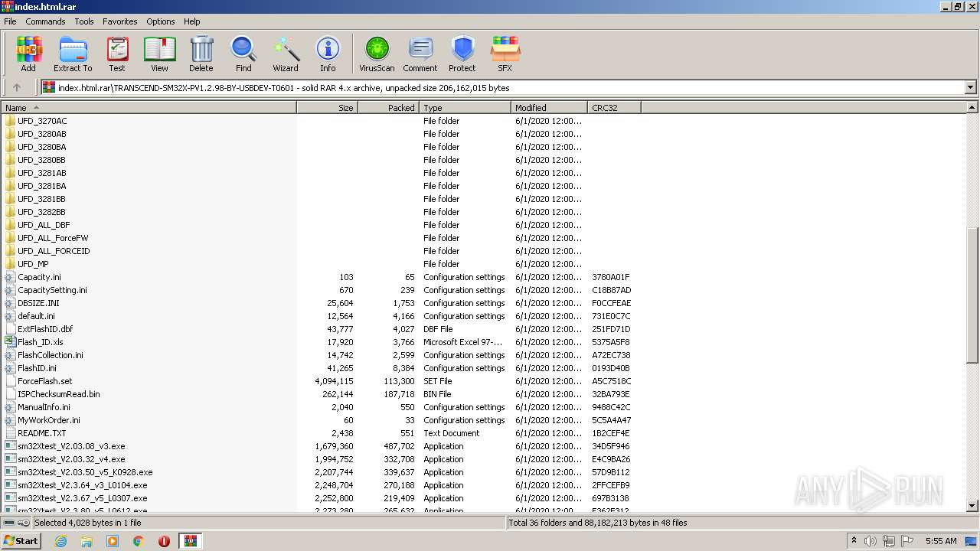This screenshot has height=551, width=980.
Task: Show archive Info
Action: pyautogui.click(x=328, y=54)
